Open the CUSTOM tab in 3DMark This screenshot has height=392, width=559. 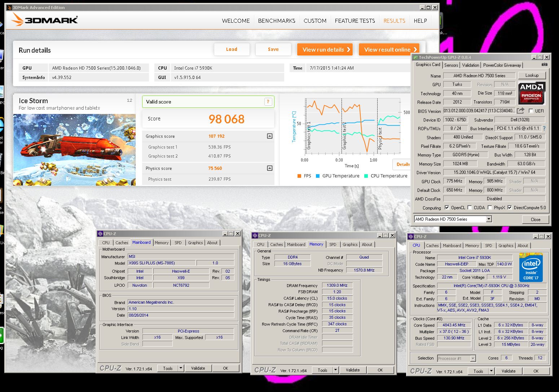pos(315,21)
